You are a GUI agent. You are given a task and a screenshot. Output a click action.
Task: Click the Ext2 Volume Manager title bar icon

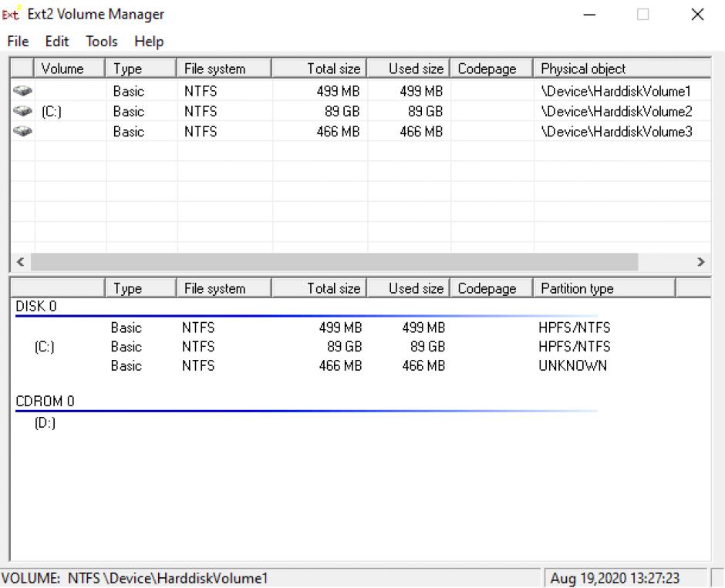pyautogui.click(x=15, y=15)
